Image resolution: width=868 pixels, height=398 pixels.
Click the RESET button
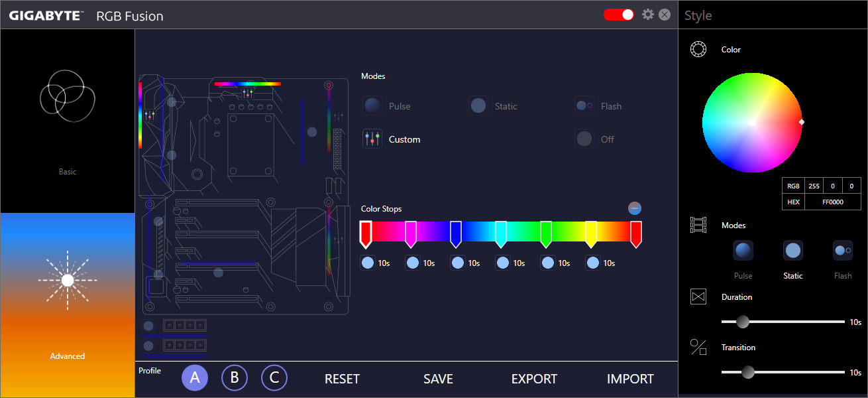point(342,379)
